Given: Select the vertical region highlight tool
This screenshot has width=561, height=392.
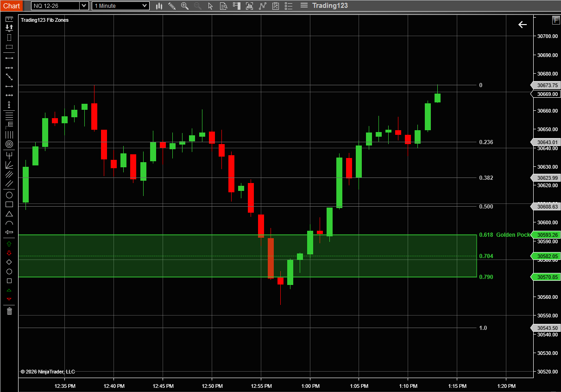Looking at the screenshot, I should 9,38.
